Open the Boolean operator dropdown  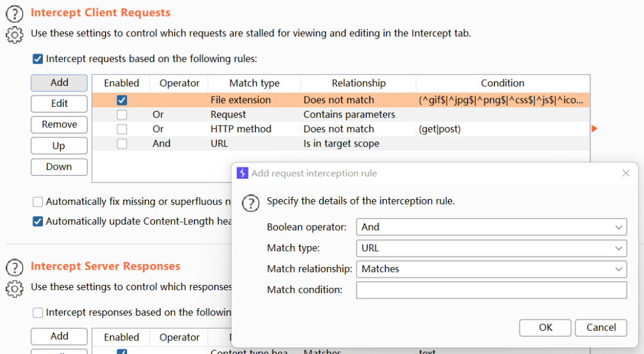tap(491, 227)
